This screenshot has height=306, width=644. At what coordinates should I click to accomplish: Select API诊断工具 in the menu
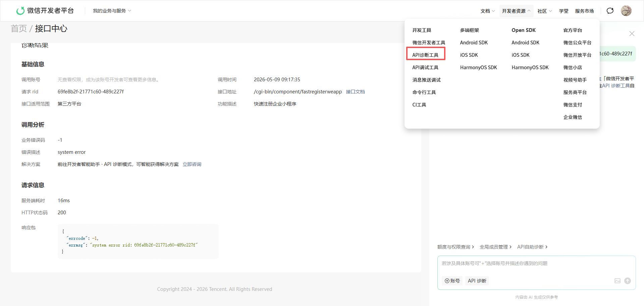[425, 55]
